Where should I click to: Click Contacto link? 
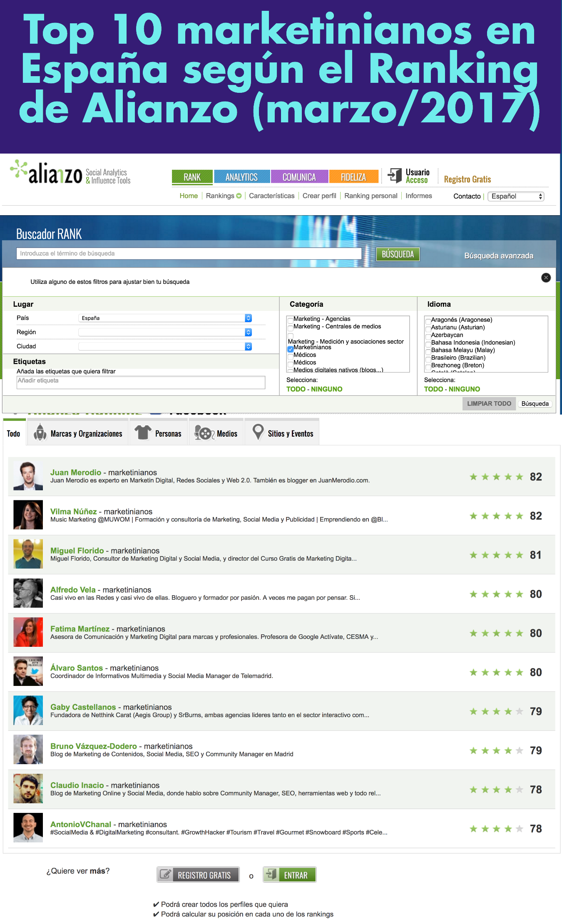pos(467,196)
